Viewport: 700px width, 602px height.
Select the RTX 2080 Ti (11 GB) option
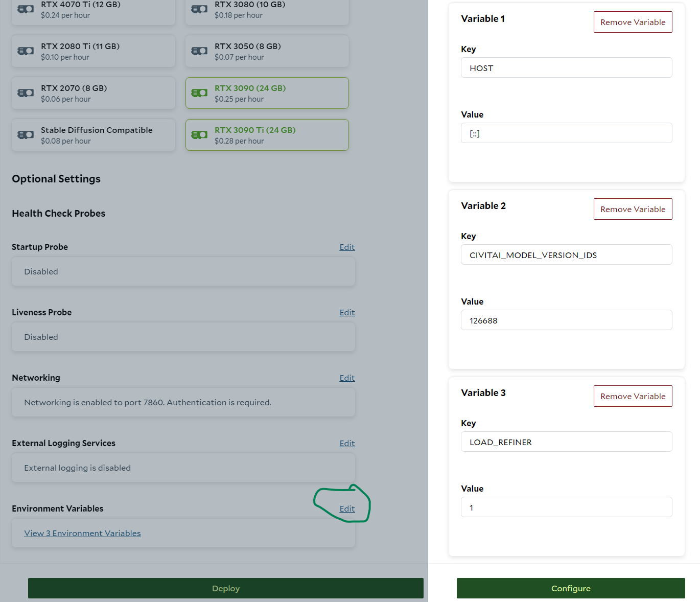94,51
